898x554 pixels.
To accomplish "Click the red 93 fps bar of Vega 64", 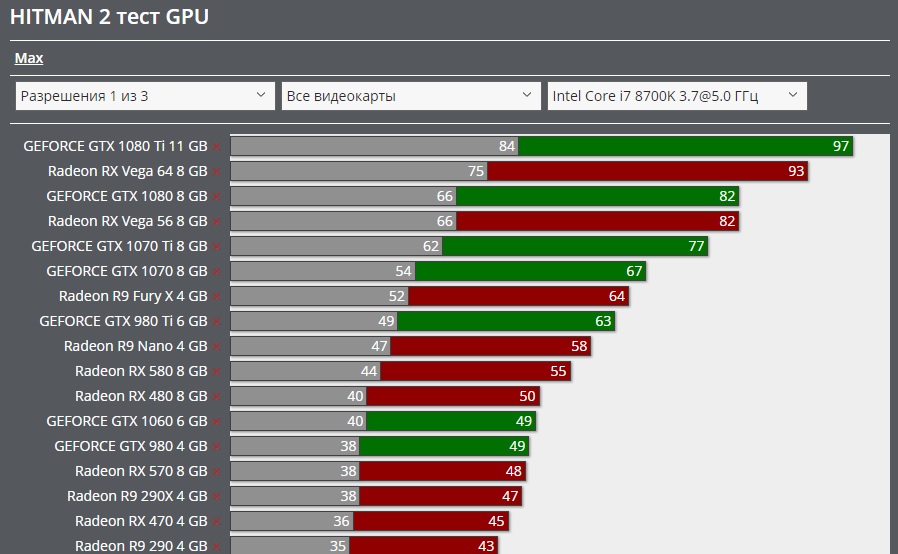I will click(648, 171).
